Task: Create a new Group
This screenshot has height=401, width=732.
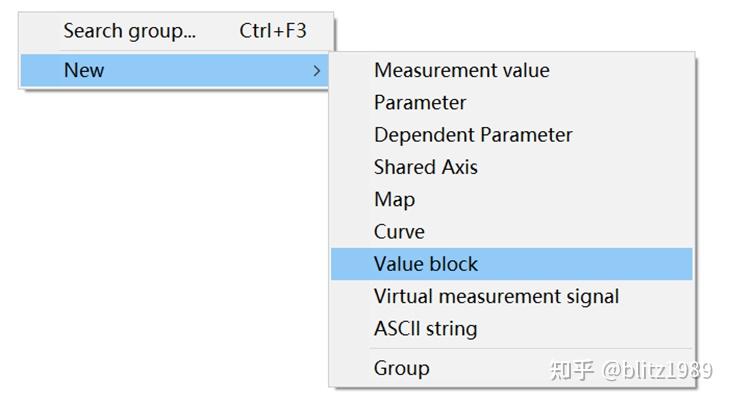Action: pyautogui.click(x=401, y=368)
